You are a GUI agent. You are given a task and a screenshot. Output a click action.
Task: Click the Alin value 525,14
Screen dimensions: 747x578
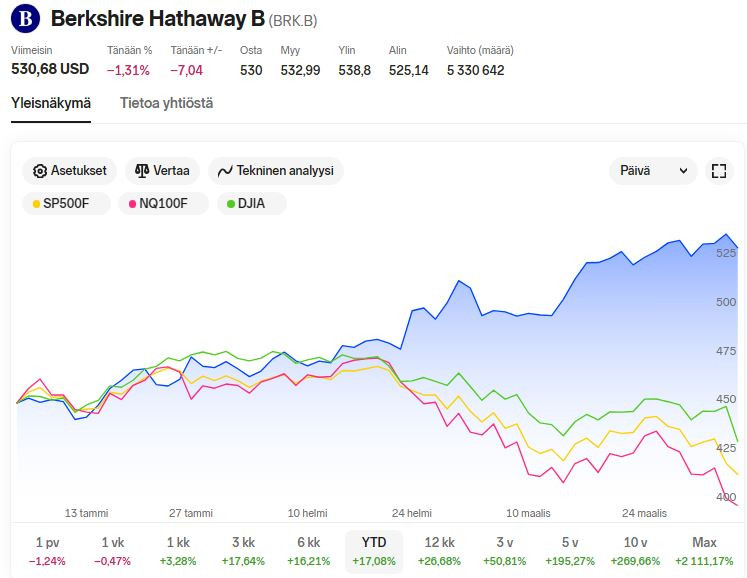(408, 71)
